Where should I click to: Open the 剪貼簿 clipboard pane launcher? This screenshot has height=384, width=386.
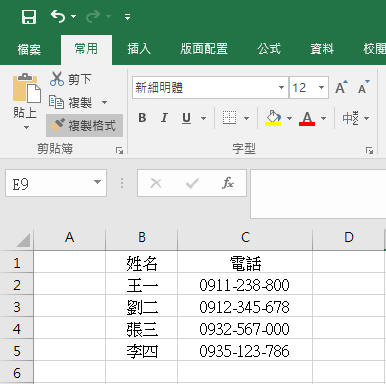pyautogui.click(x=119, y=151)
